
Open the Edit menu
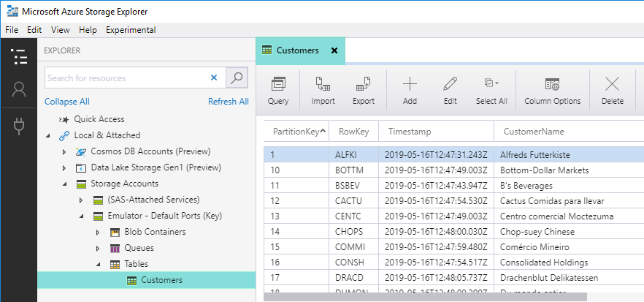pyautogui.click(x=34, y=30)
